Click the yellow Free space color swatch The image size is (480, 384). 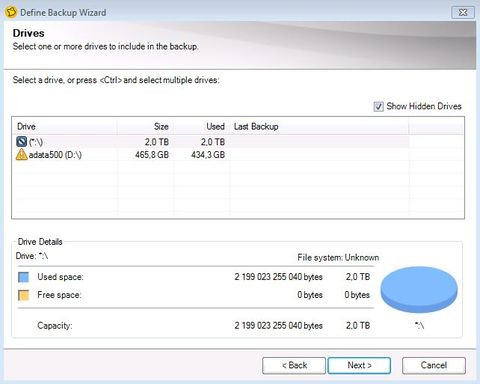[x=23, y=295]
